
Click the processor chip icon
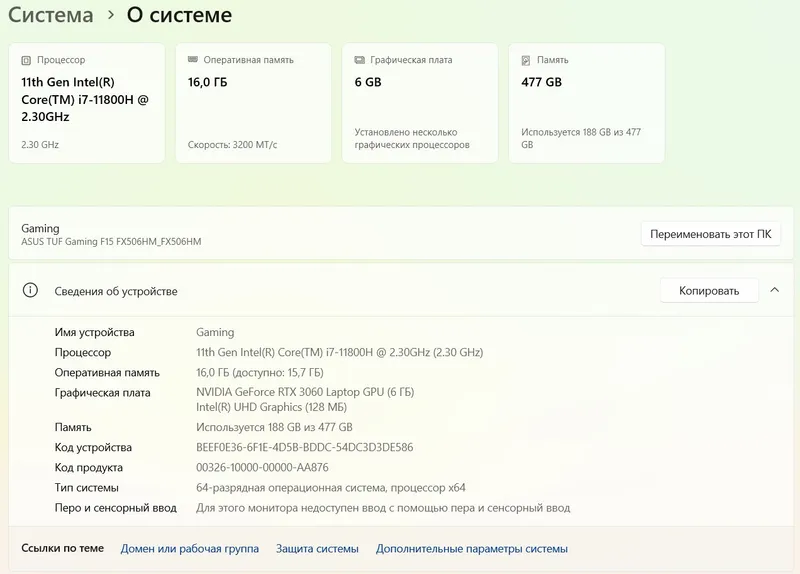click(x=26, y=60)
